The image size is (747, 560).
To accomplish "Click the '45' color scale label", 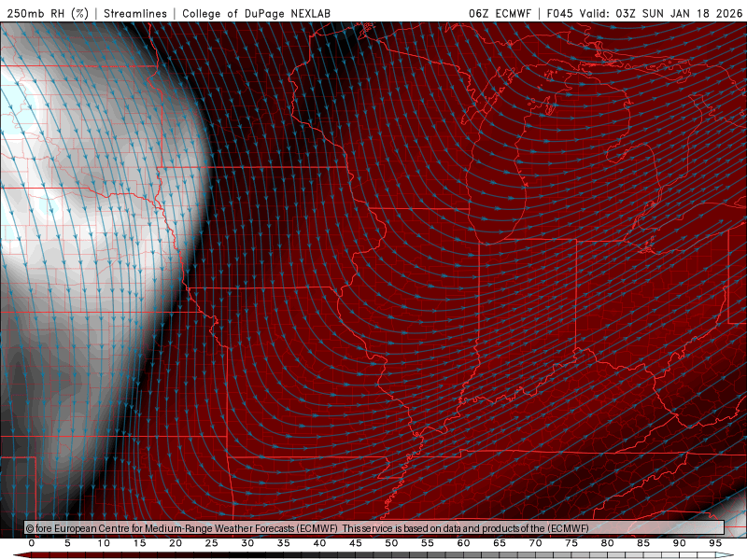I will tap(356, 543).
